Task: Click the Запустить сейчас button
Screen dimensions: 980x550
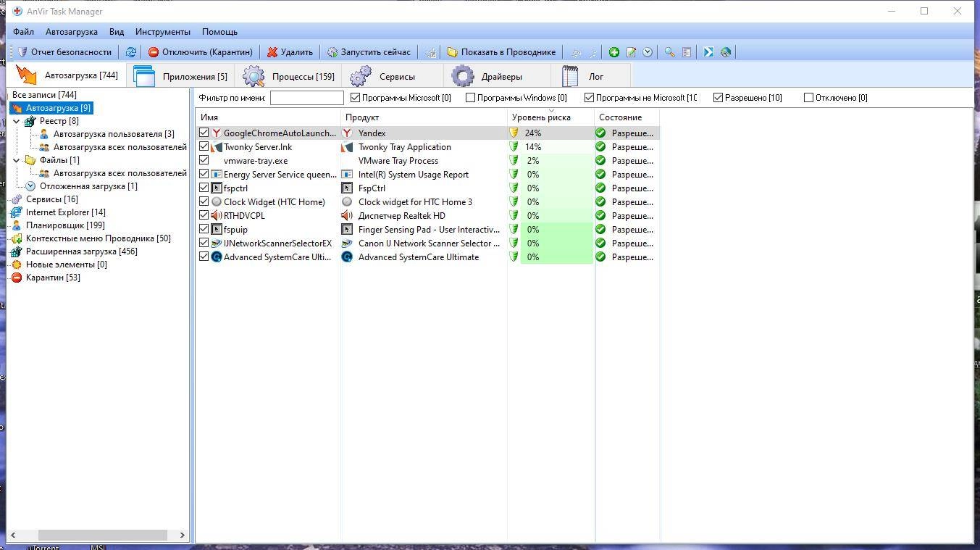Action: [x=369, y=52]
